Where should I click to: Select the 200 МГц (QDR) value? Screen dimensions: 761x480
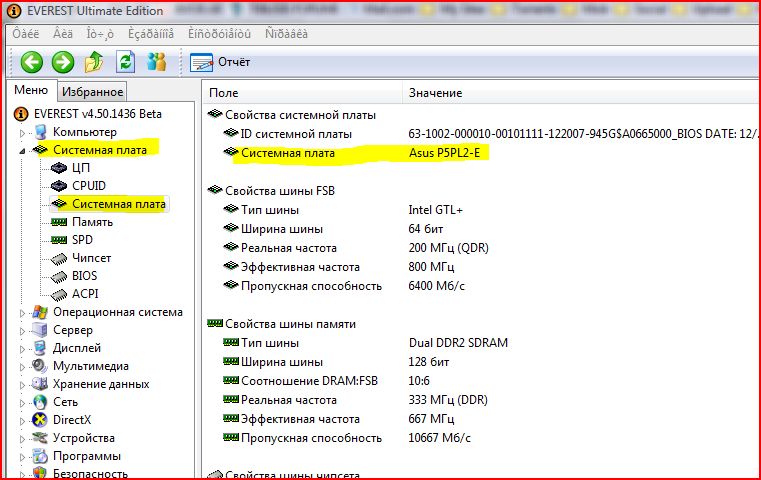pos(448,248)
